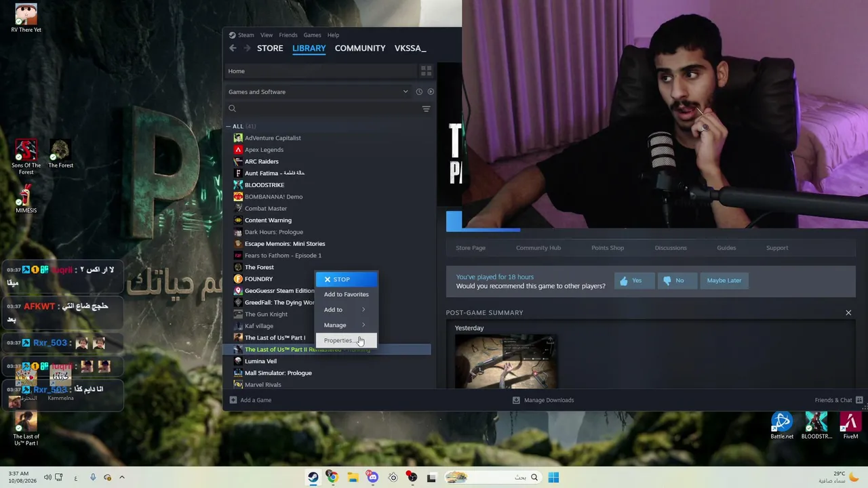
Task: Select ARC Raiders in the game list
Action: click(x=262, y=161)
